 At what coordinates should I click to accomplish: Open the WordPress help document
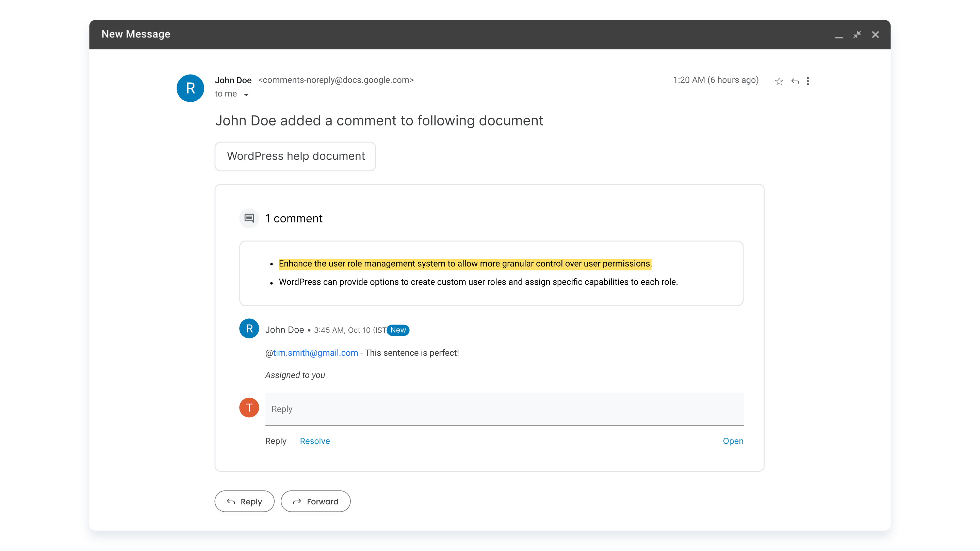(295, 156)
